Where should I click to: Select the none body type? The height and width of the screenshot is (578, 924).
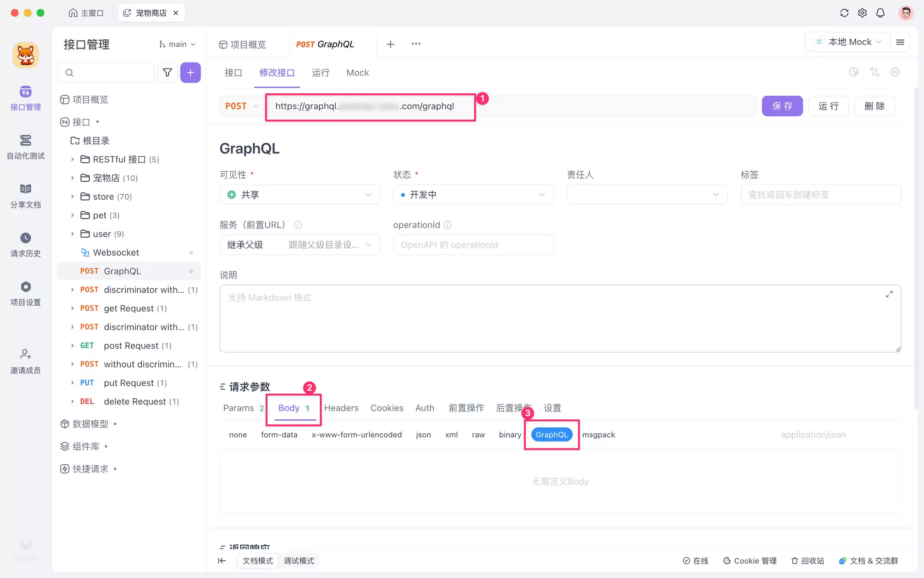coord(238,435)
